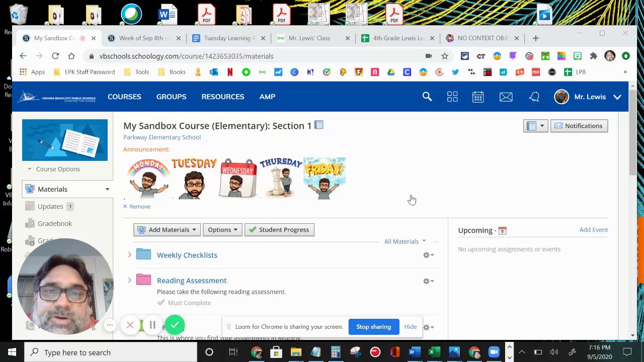Viewport: 644px width, 362px height.
Task: Open the Options dropdown
Action: [x=222, y=230]
